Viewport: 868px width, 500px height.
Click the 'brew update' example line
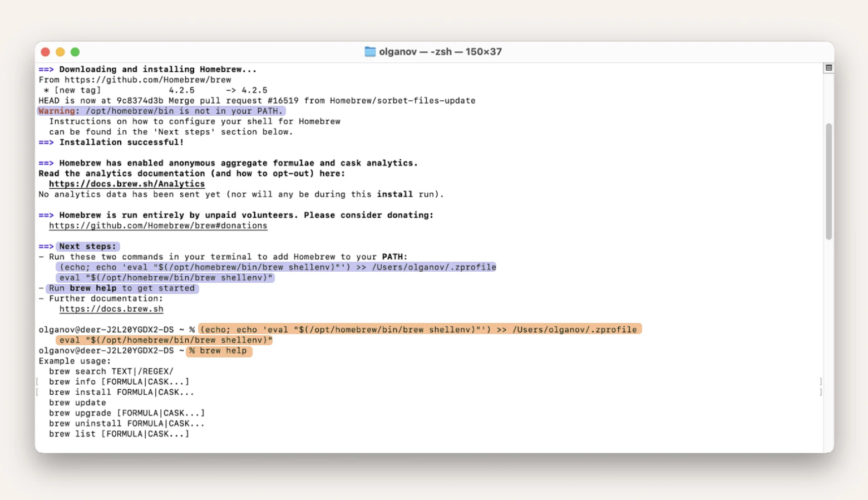tap(77, 402)
